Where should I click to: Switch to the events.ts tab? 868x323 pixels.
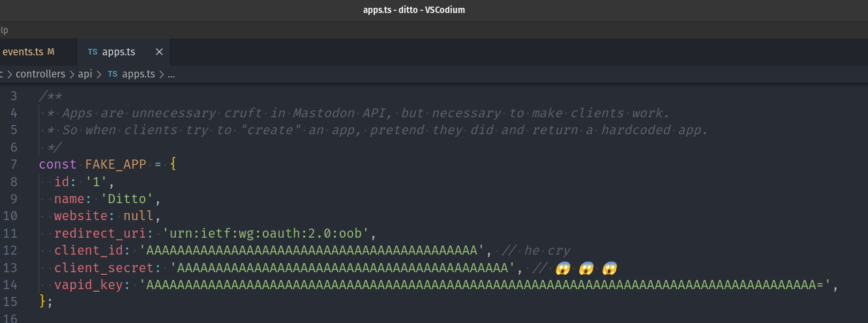click(23, 52)
